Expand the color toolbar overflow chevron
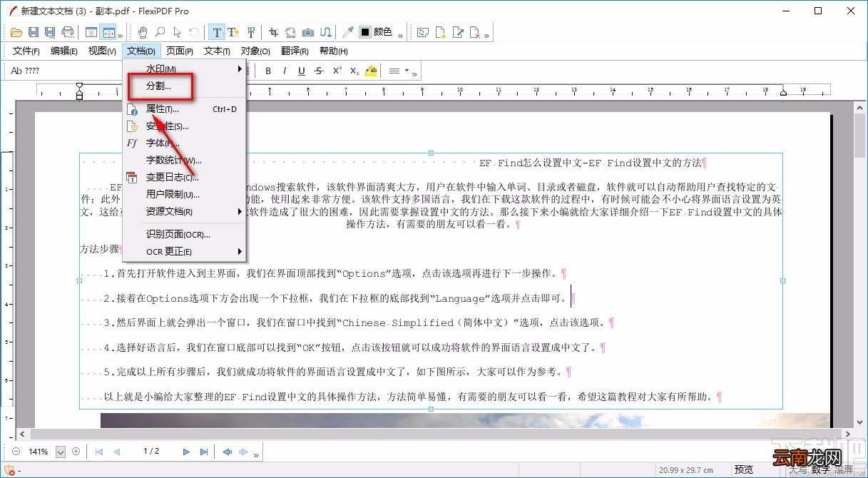Viewport: 868px width, 478px height. [x=400, y=35]
